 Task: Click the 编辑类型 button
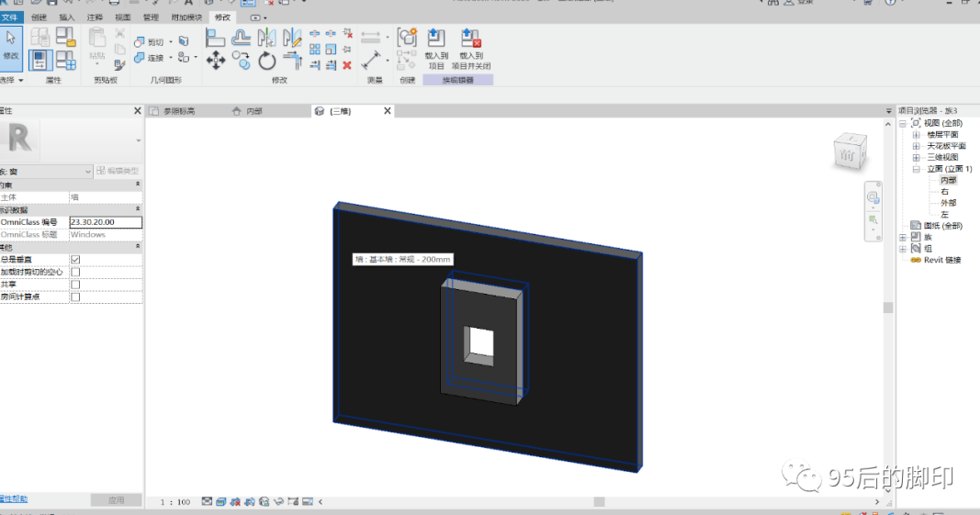click(118, 171)
